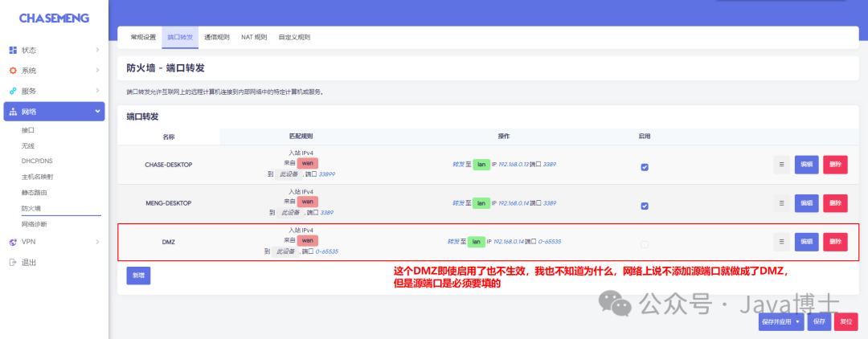Expand the System menu chevron
The width and height of the screenshot is (868, 339).
[x=97, y=71]
